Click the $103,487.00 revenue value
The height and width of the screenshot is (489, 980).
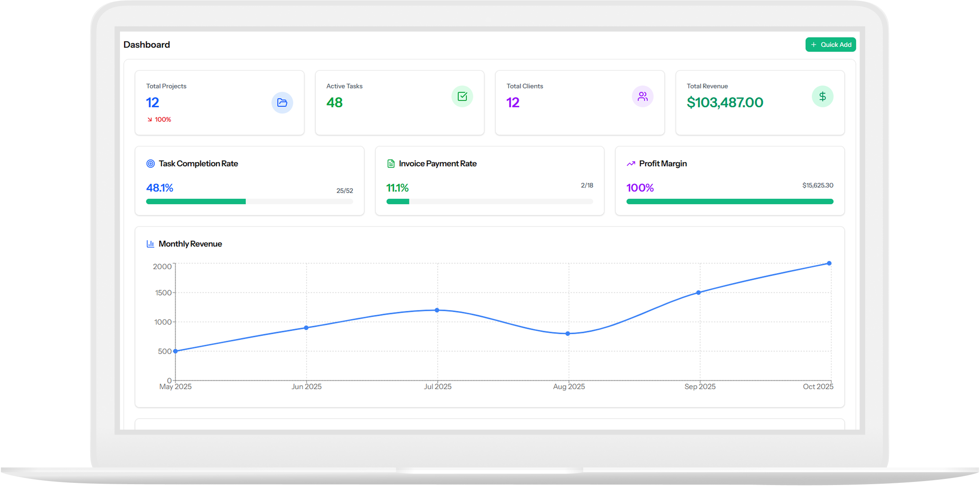[x=724, y=102]
